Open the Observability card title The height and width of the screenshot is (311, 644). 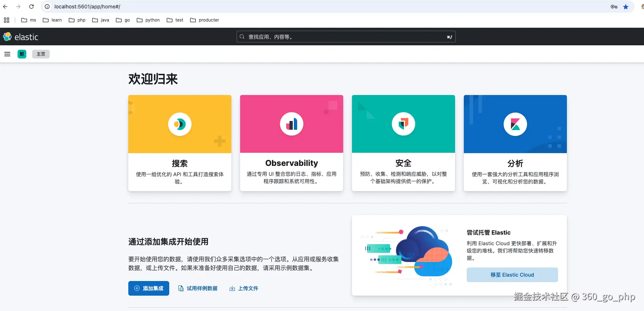pyautogui.click(x=292, y=163)
